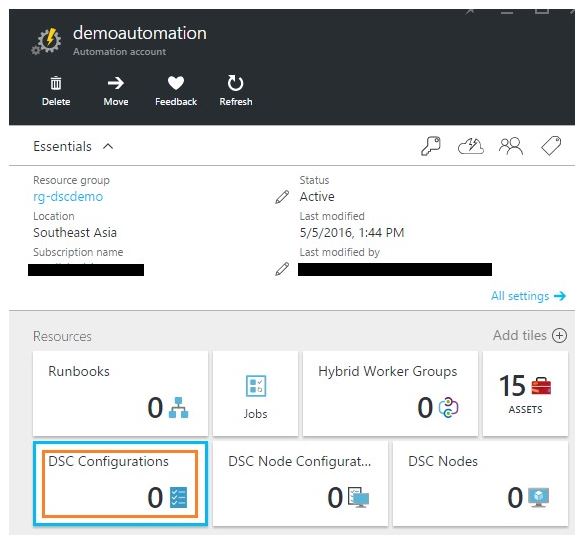Click the ASSETS label

[525, 409]
